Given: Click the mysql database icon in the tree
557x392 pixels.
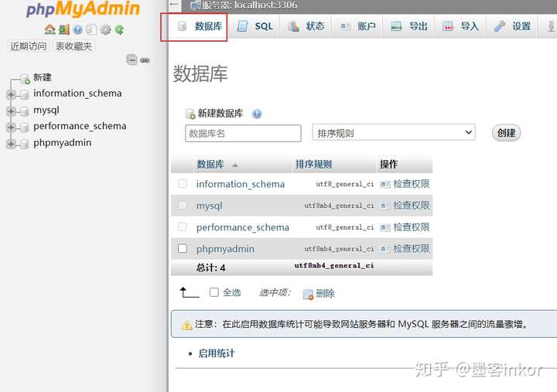Looking at the screenshot, I should [x=25, y=111].
